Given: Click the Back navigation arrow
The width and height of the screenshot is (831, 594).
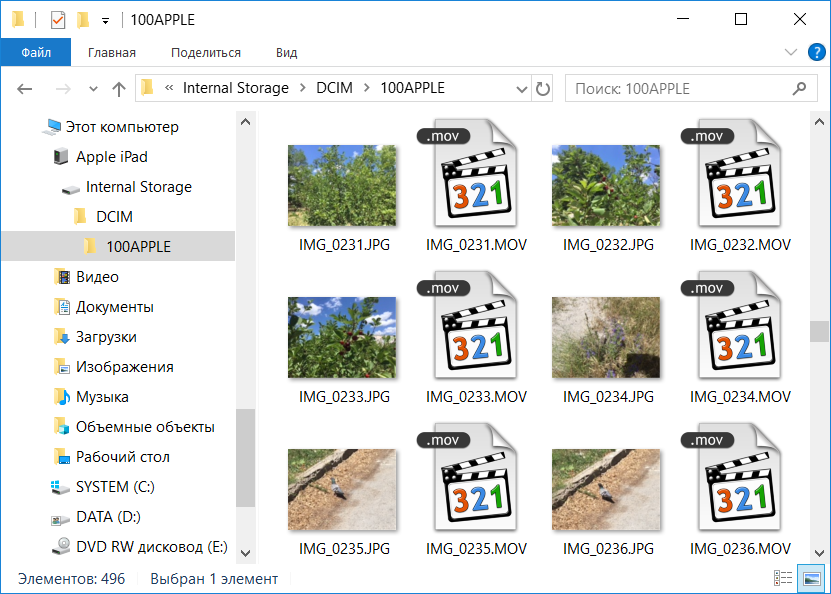Looking at the screenshot, I should click(x=26, y=88).
